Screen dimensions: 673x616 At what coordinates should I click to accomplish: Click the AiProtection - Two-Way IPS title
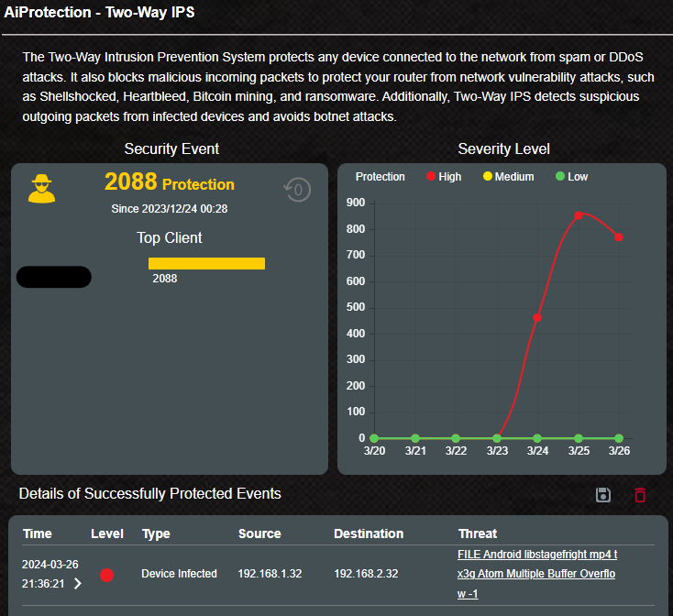pos(99,13)
